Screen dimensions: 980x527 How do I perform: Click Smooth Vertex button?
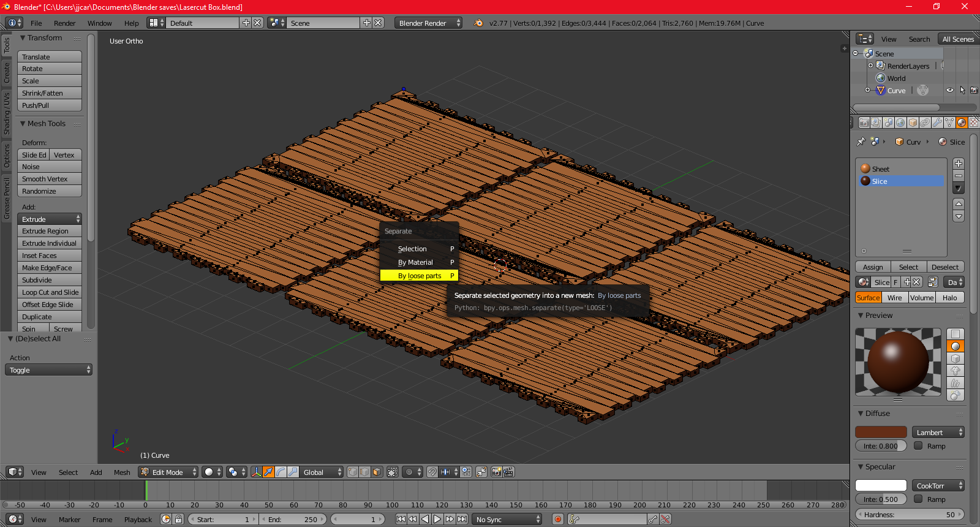coord(50,179)
